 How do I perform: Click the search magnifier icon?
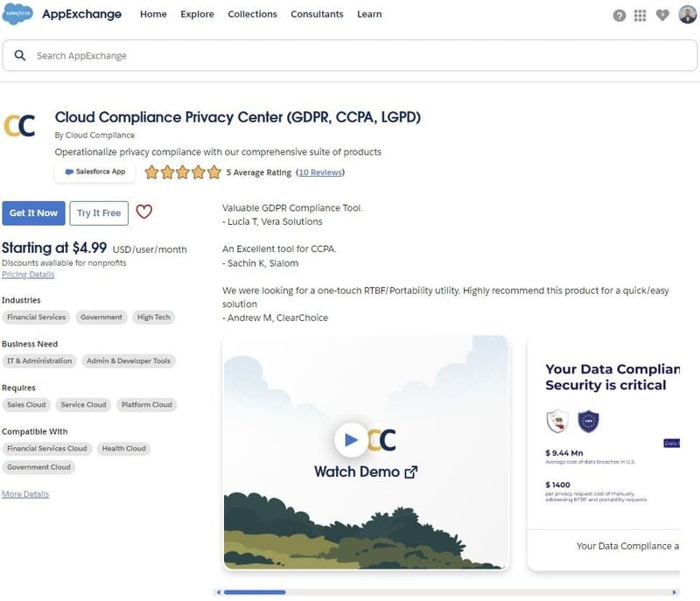[x=19, y=55]
